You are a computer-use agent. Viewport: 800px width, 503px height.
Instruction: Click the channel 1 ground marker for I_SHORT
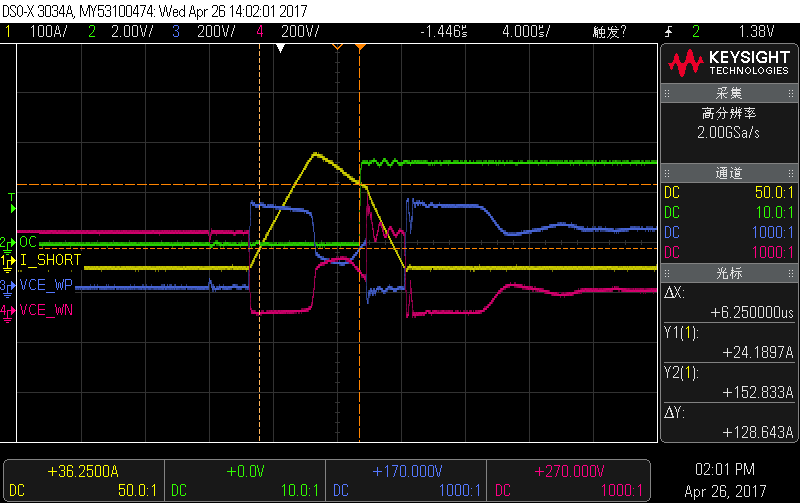tap(8, 262)
